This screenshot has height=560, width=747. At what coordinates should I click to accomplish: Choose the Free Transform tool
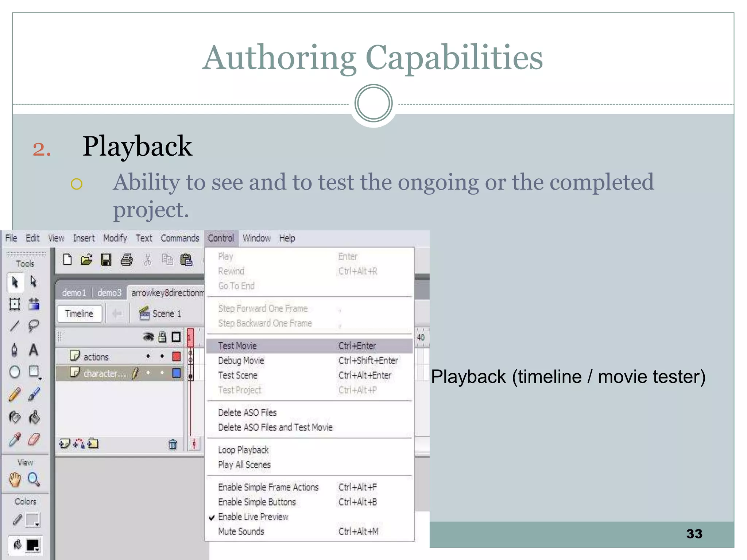(15, 304)
